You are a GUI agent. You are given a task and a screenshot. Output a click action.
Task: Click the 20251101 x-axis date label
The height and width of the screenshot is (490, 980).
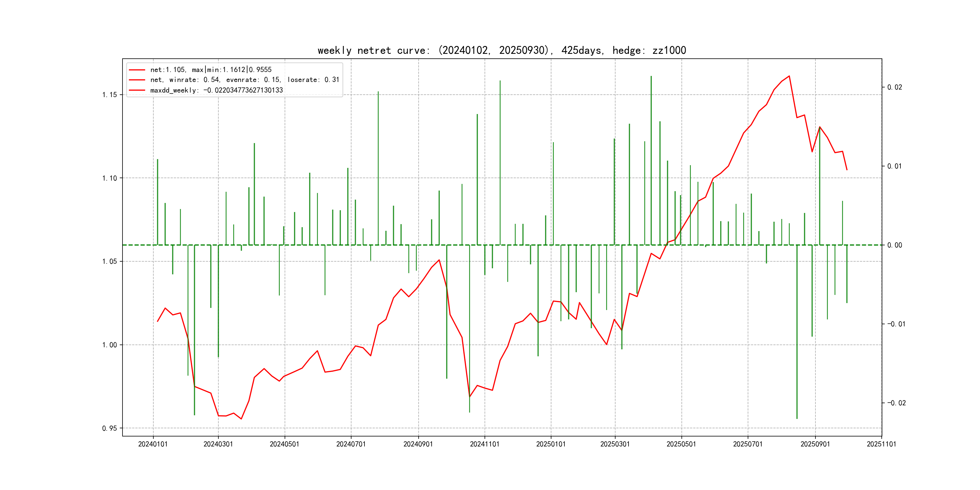(881, 444)
